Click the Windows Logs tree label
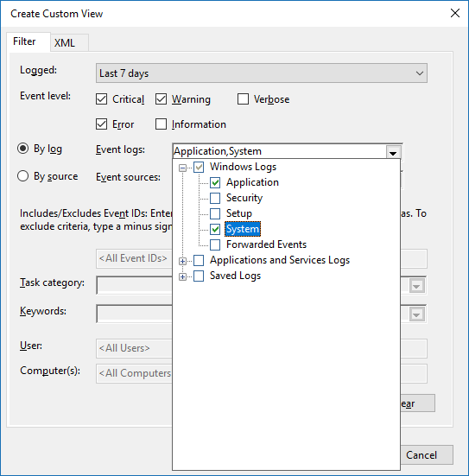Viewport: 469px width, 476px height. tap(243, 167)
